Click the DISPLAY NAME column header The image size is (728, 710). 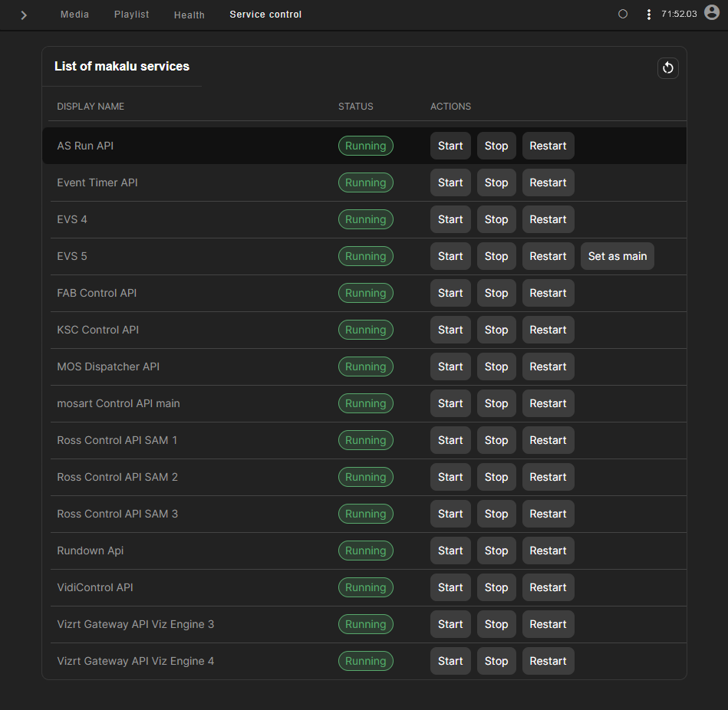(91, 107)
